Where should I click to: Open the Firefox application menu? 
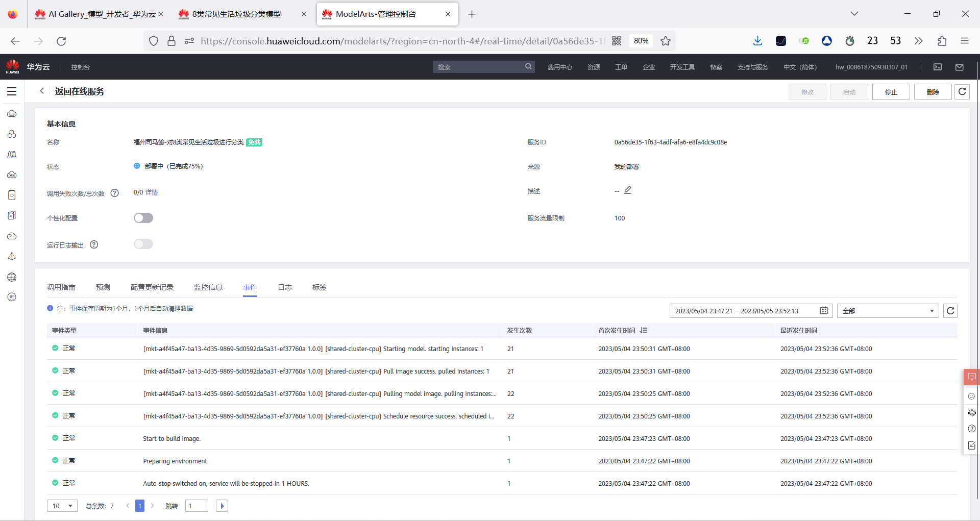point(965,41)
